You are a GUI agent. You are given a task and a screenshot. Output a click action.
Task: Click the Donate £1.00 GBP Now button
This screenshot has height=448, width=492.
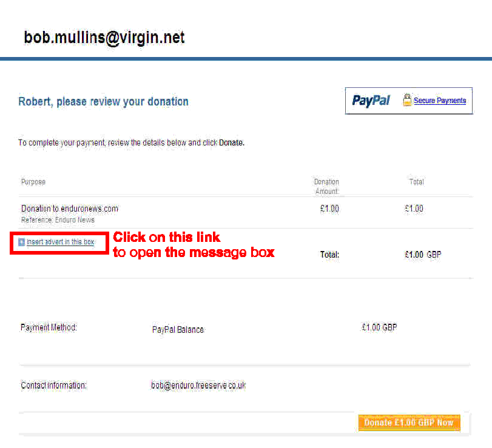[x=409, y=423]
